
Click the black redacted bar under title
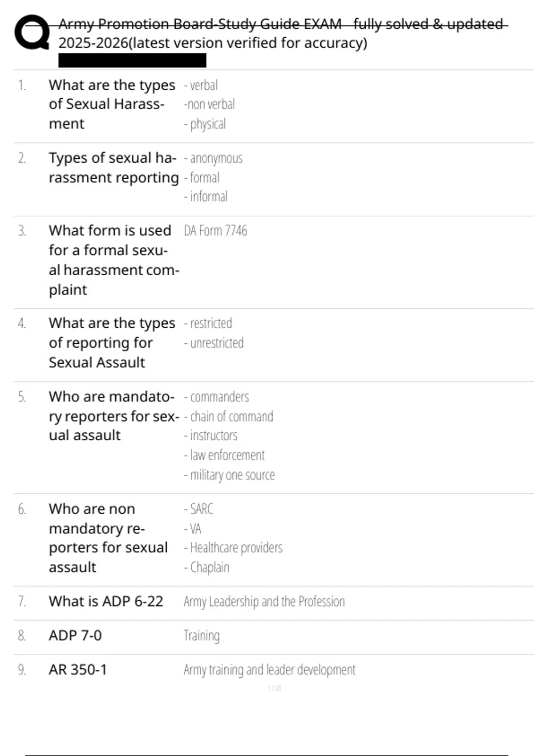click(132, 60)
